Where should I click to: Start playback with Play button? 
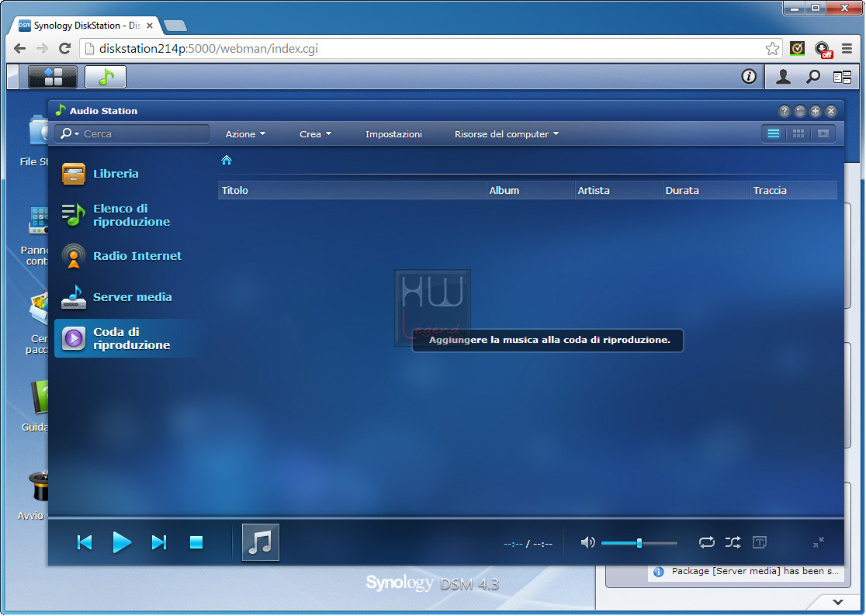tap(122, 542)
